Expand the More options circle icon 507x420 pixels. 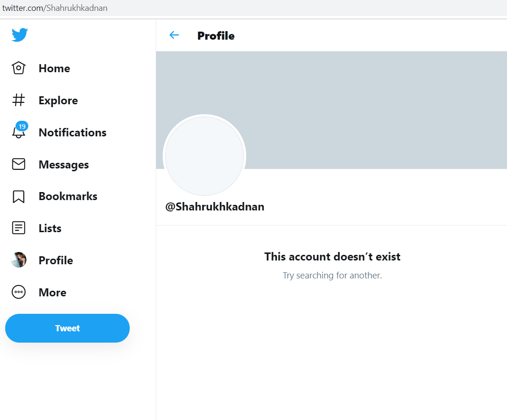(x=18, y=293)
